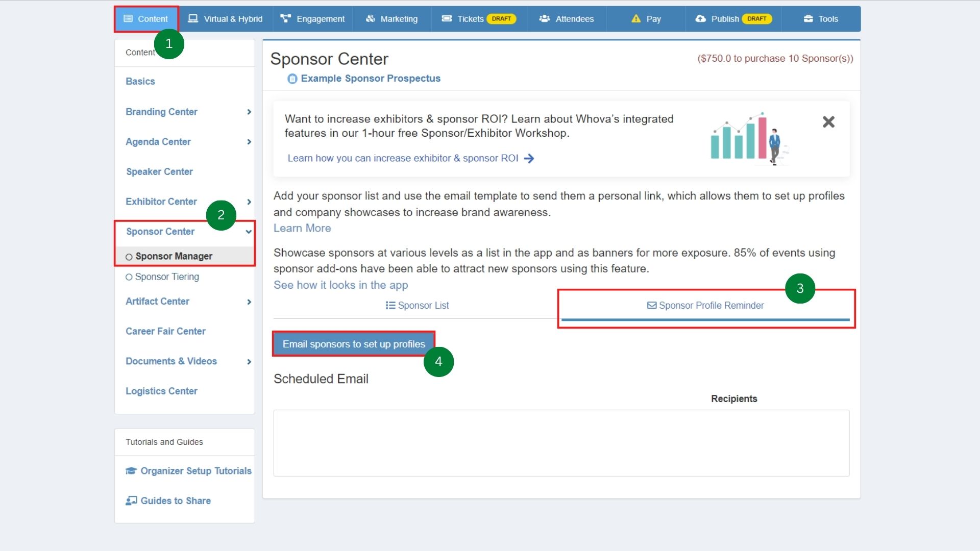Expand the Branding Center submenu arrow

(x=249, y=112)
